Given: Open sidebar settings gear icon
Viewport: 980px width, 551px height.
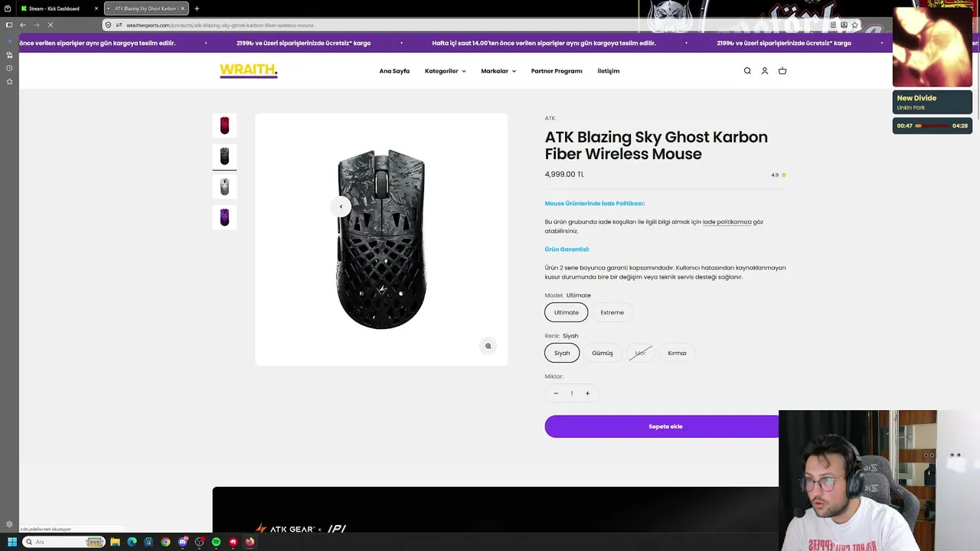Looking at the screenshot, I should 9,524.
